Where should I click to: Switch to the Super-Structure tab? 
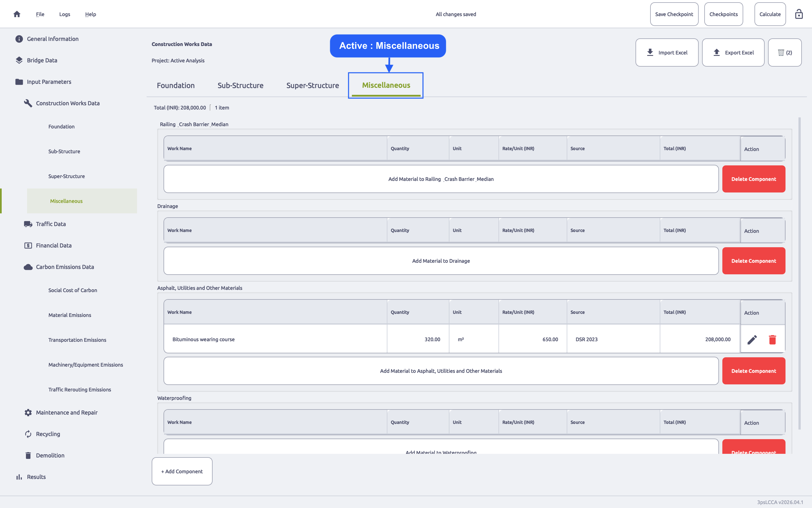[x=312, y=85]
